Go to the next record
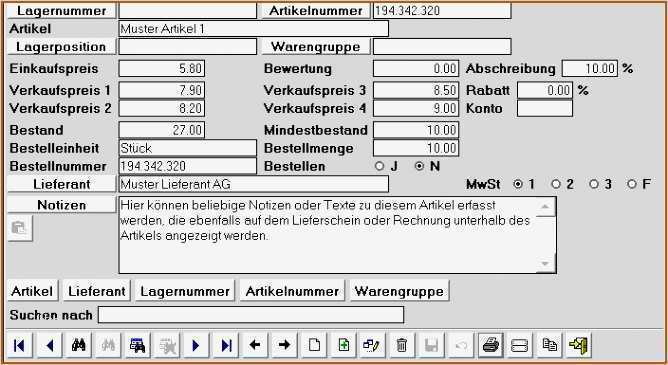The width and height of the screenshot is (668, 365). click(x=196, y=345)
